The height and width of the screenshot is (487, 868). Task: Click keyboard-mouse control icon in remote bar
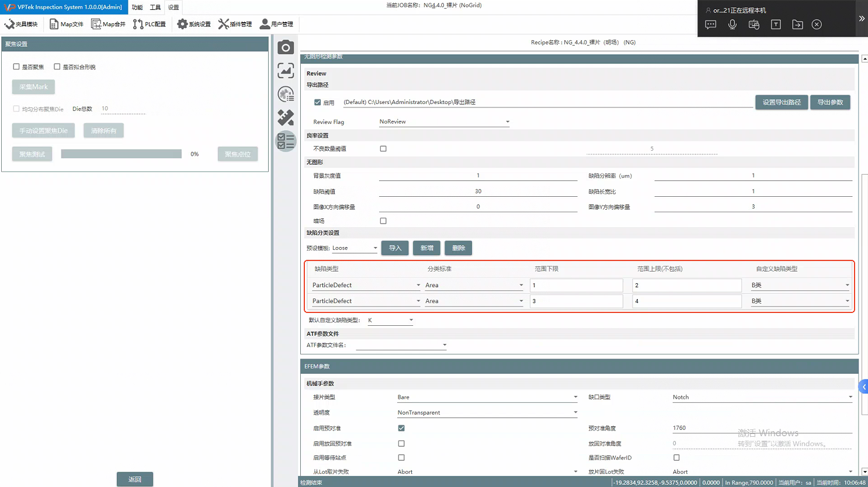click(x=754, y=25)
